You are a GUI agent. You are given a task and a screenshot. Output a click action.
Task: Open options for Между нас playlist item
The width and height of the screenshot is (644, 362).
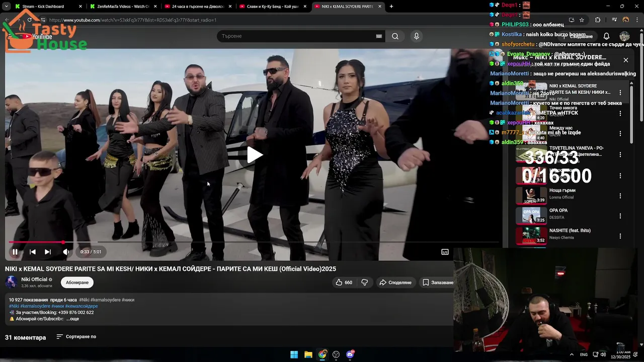[x=620, y=134]
